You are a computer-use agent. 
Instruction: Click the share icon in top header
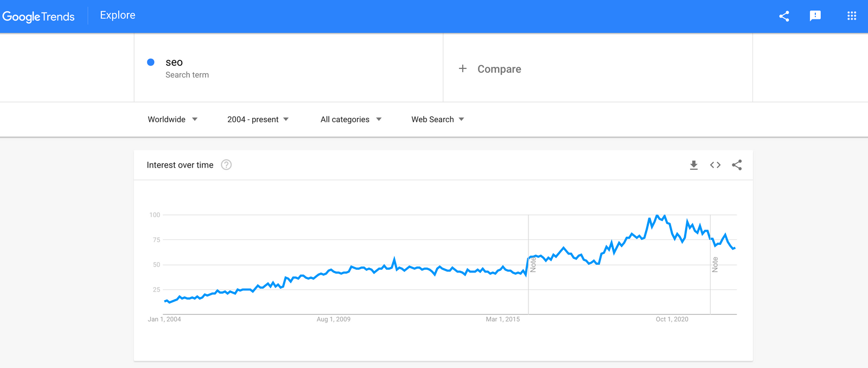point(784,16)
